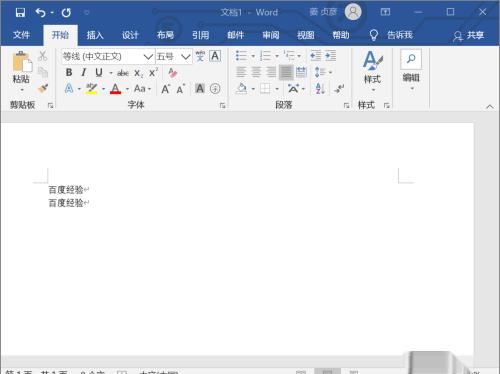The image size is (500, 374).
Task: Switch to the 插入 tab
Action: pos(95,35)
